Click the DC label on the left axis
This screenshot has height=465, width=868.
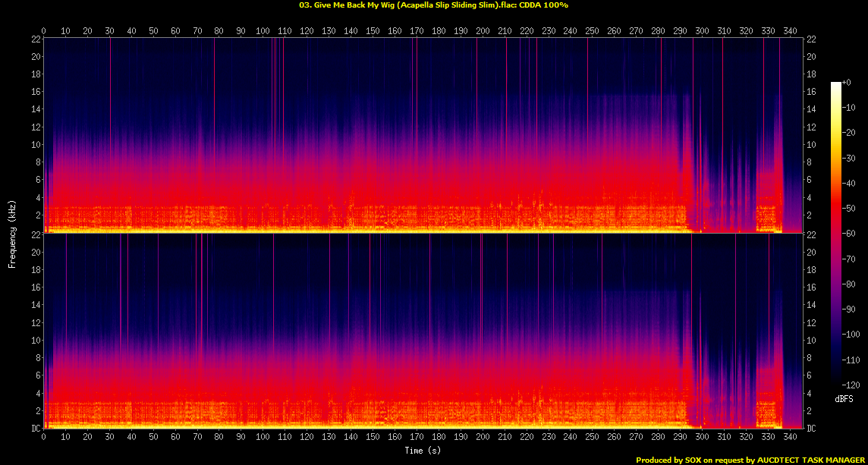[35, 429]
